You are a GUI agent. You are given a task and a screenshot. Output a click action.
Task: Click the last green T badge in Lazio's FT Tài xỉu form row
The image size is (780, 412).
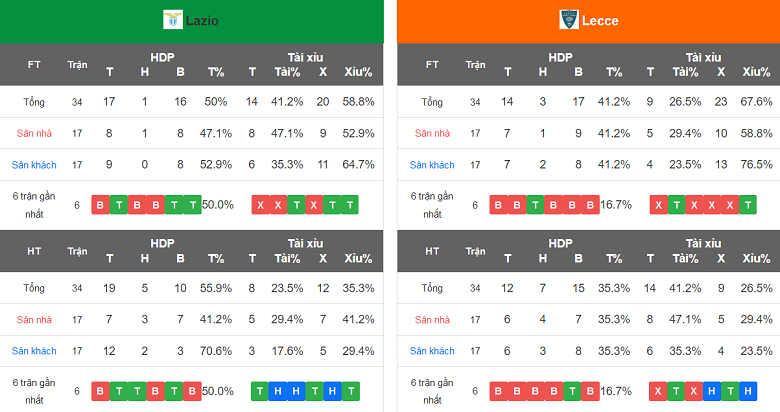tap(350, 205)
